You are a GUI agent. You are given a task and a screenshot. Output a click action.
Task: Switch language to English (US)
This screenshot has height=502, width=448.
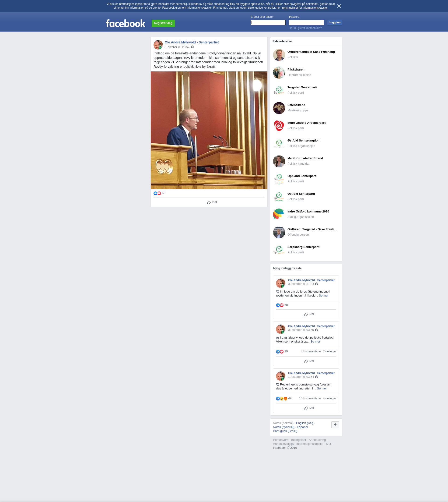pos(304,423)
